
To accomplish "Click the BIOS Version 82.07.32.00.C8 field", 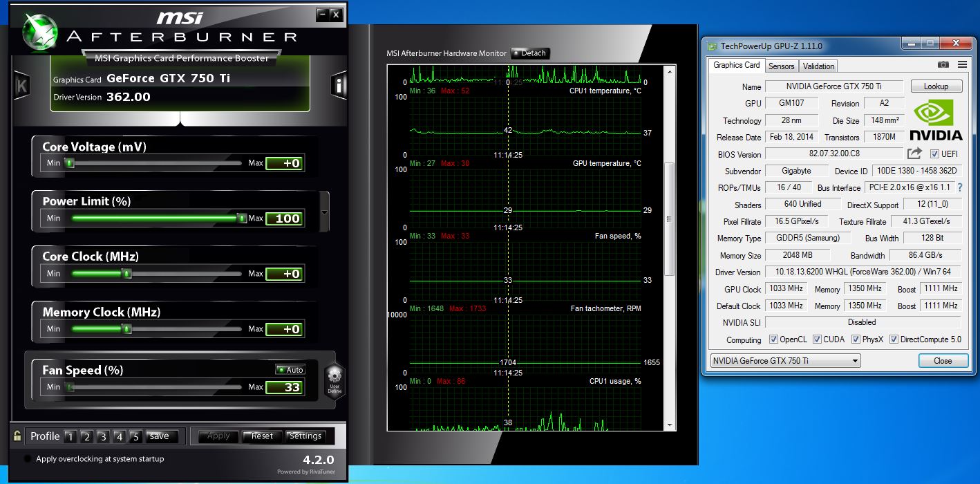I will 834,154.
